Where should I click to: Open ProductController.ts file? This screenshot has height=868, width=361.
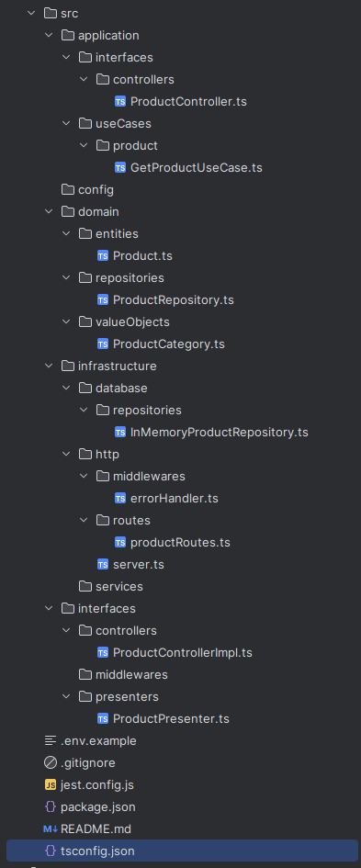(188, 101)
